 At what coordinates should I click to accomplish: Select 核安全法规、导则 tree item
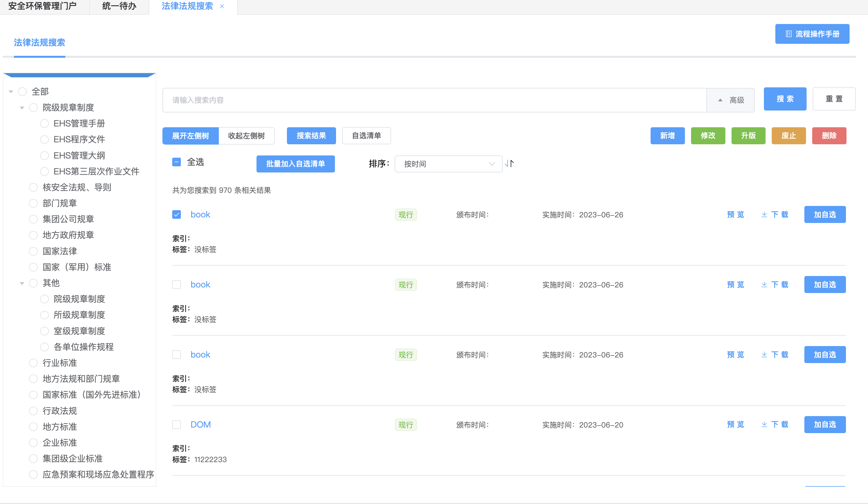[x=77, y=188]
